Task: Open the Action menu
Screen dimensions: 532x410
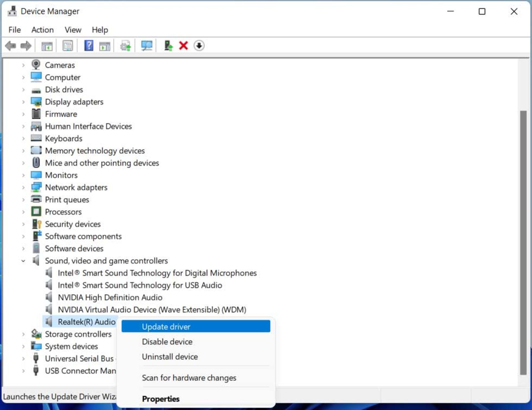Action: coord(42,30)
